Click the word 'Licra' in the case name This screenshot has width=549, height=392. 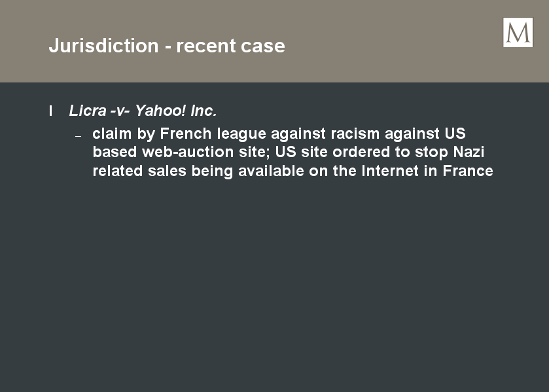tap(88, 111)
